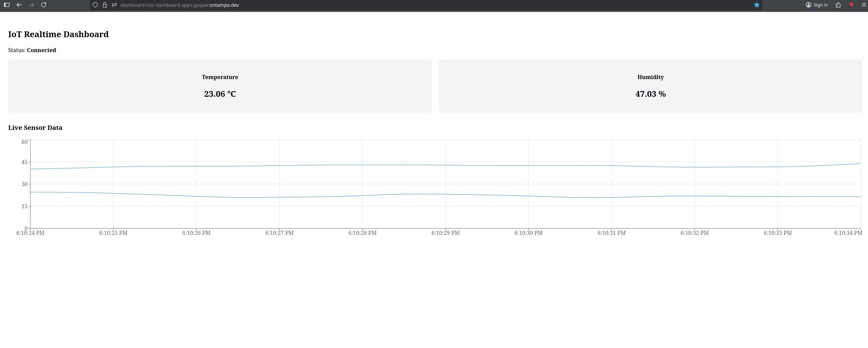Open site permissions icon in address bar
The image size is (868, 348).
(114, 5)
